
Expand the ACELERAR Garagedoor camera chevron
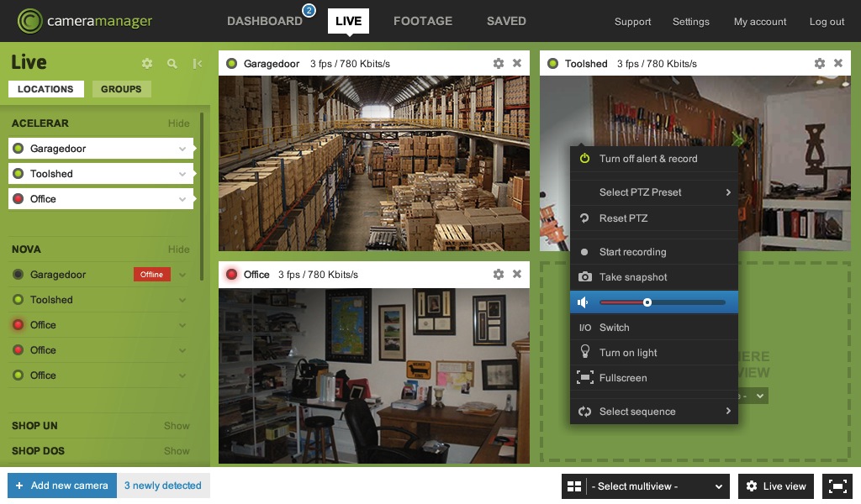pos(182,149)
